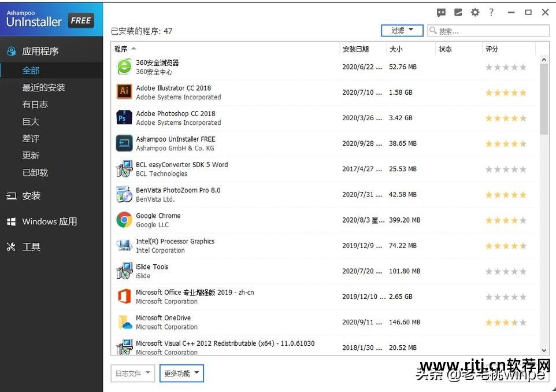Click the 2018/1/30 install date cell
556x392 pixels.
362,347
